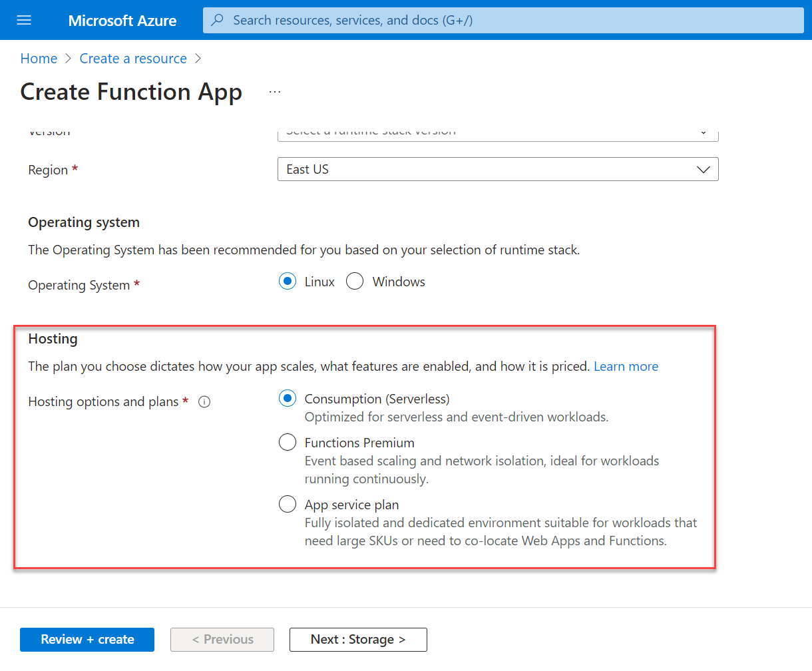Select the App service plan option
Image resolution: width=812 pixels, height=671 pixels.
(287, 503)
